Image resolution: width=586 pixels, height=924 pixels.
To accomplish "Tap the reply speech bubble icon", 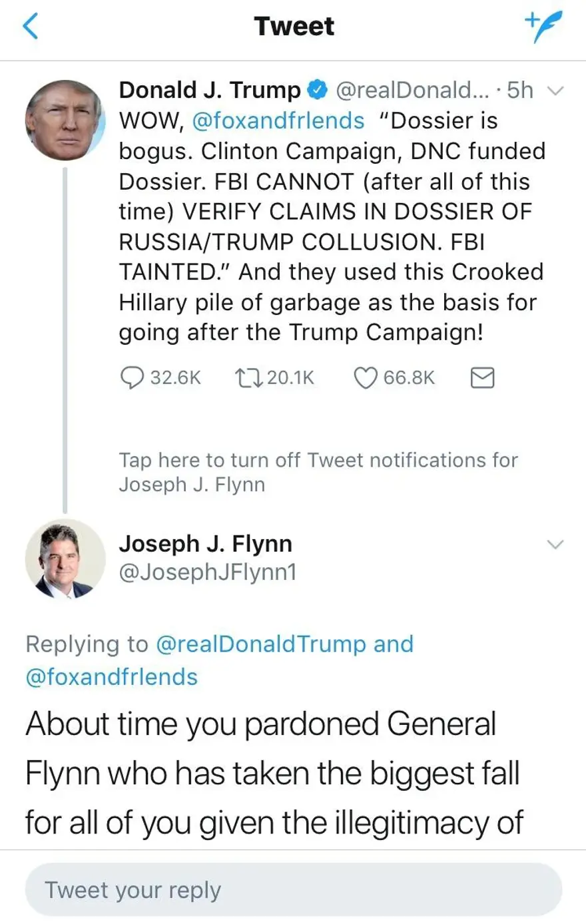I will click(131, 377).
